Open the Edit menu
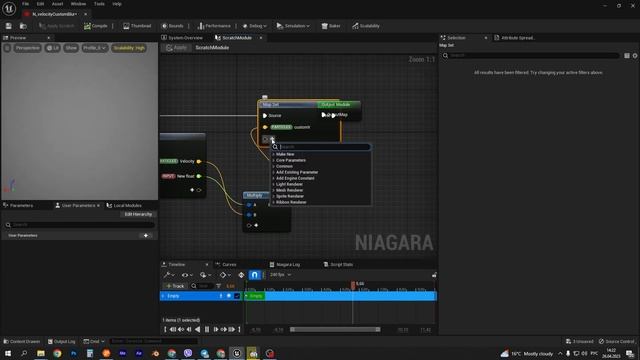Screen dimensions: 640x360 point(40,4)
